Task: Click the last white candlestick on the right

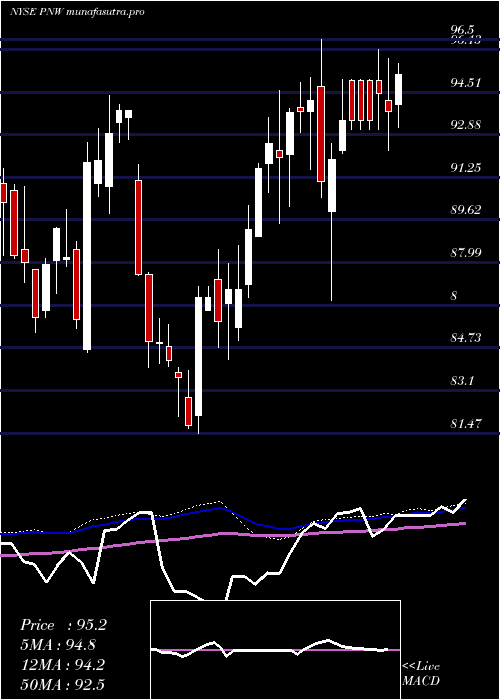Action: click(399, 90)
